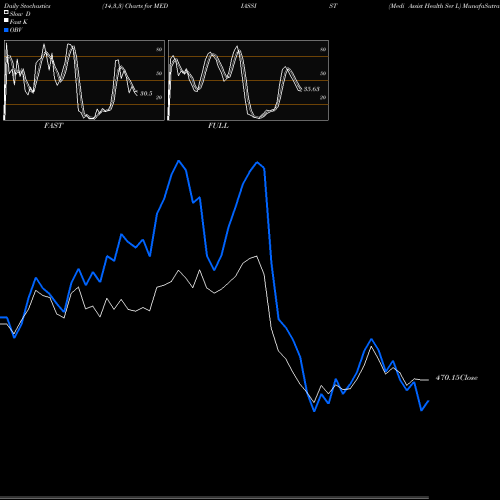Click the blue OBV legend swatch
The width and height of the screenshot is (500, 500).
[6, 30]
